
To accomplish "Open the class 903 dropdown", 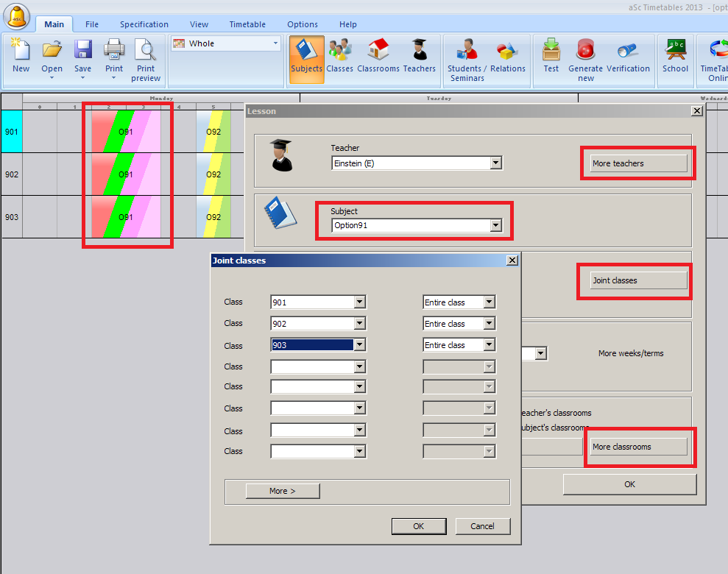I will (359, 345).
